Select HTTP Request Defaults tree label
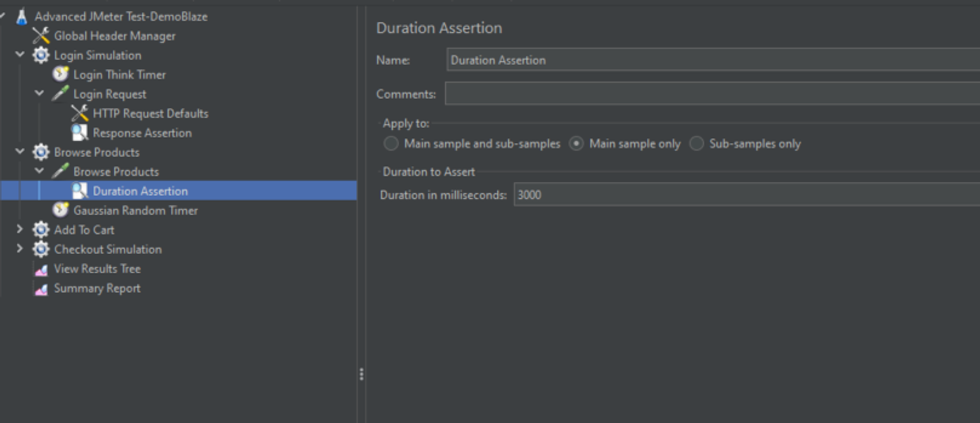The image size is (980, 423). [x=150, y=113]
